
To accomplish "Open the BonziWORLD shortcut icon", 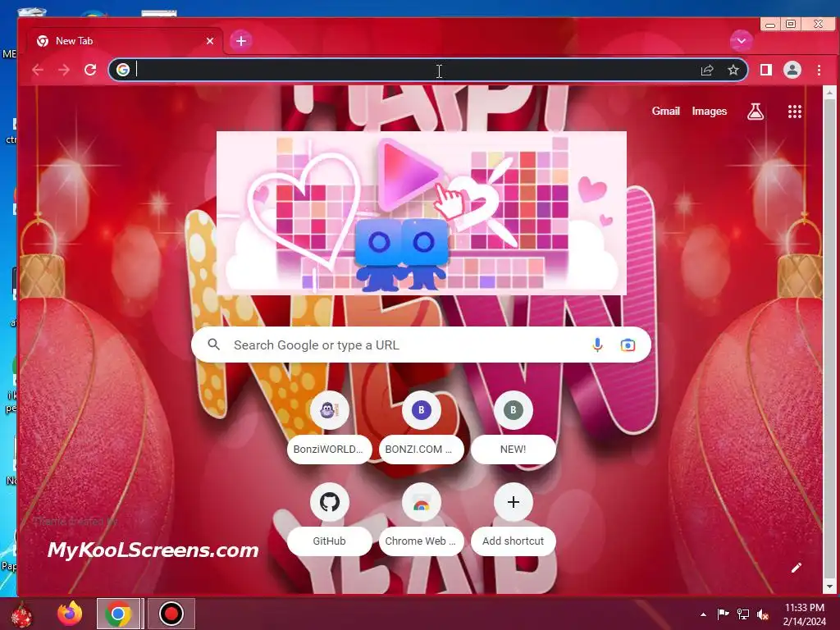I will click(x=330, y=410).
